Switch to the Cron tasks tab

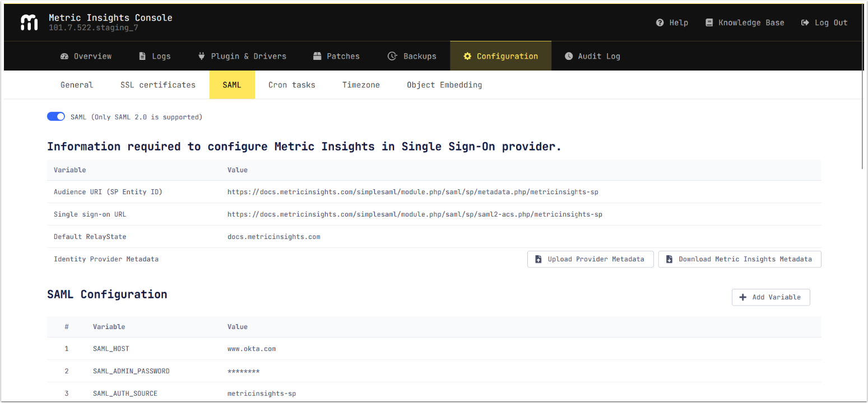291,85
